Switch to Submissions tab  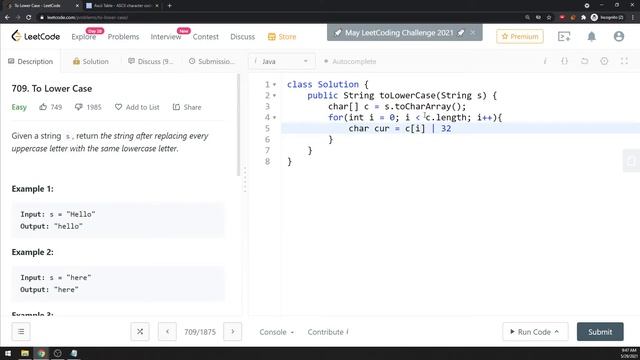[212, 61]
